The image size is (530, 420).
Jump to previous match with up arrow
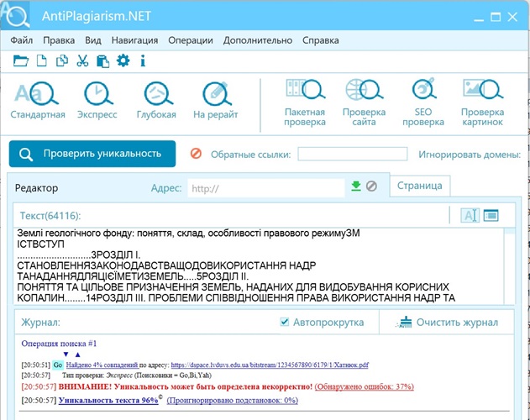pyautogui.click(x=78, y=354)
